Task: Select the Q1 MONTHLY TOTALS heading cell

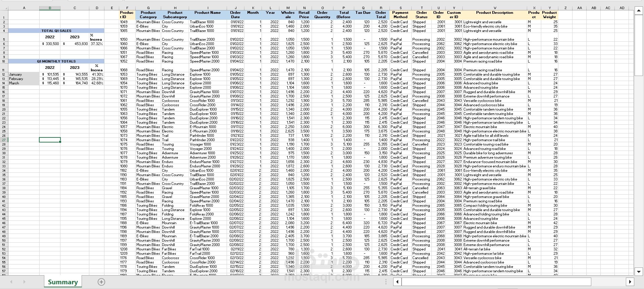Action: pos(56,61)
